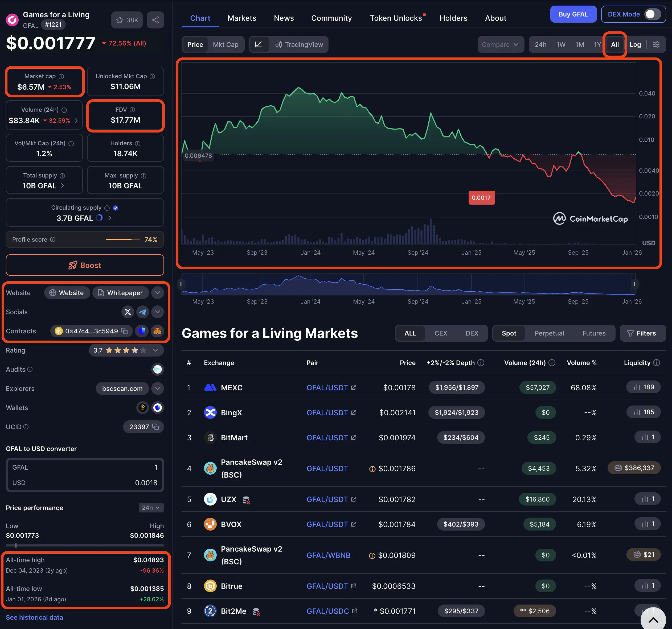
Task: Click the MetaMask fox icon in Contracts
Action: (157, 331)
